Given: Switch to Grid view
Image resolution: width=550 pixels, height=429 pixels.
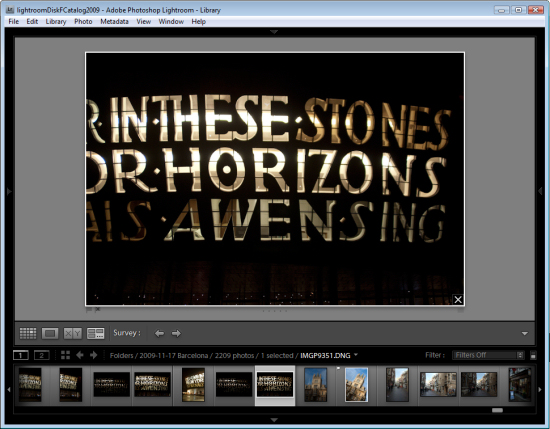Looking at the screenshot, I should coord(28,333).
